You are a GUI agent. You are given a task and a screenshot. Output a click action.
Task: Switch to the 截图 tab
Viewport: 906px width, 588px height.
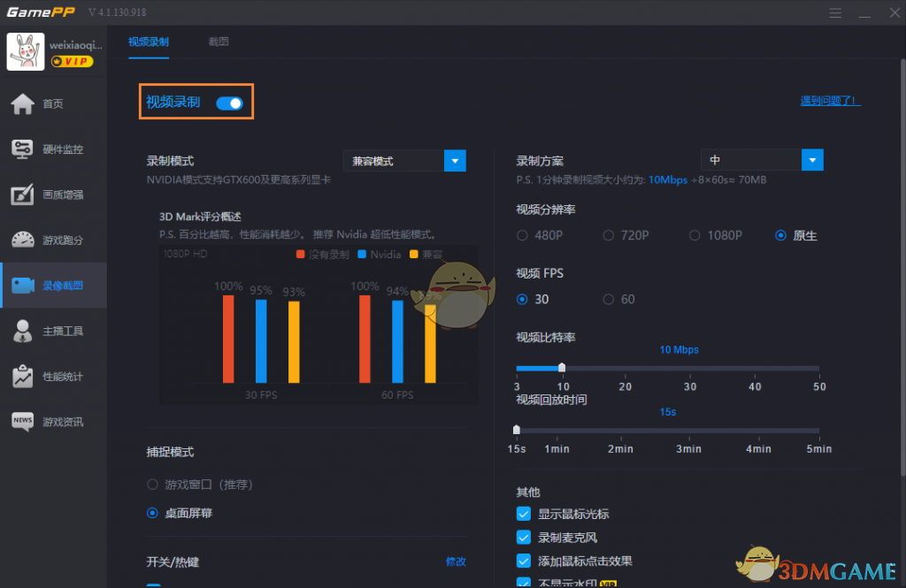click(219, 42)
